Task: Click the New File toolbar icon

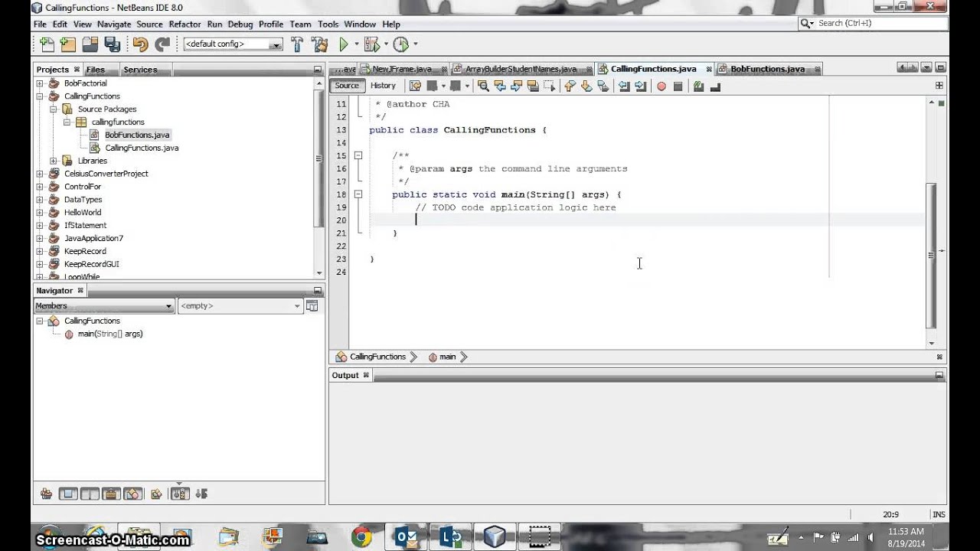Action: 46,44
